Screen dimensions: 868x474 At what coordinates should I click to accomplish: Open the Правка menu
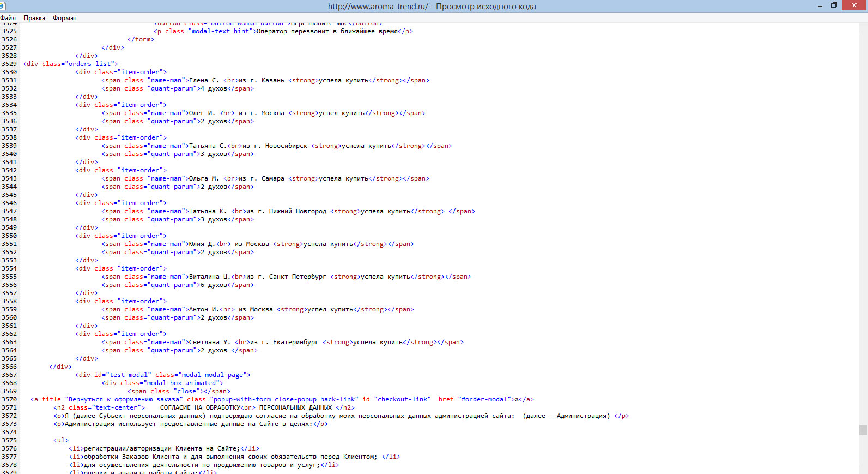(34, 18)
